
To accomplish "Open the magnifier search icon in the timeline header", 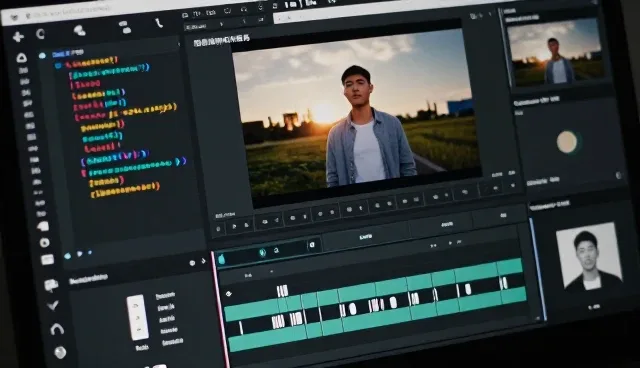I will coord(276,250).
